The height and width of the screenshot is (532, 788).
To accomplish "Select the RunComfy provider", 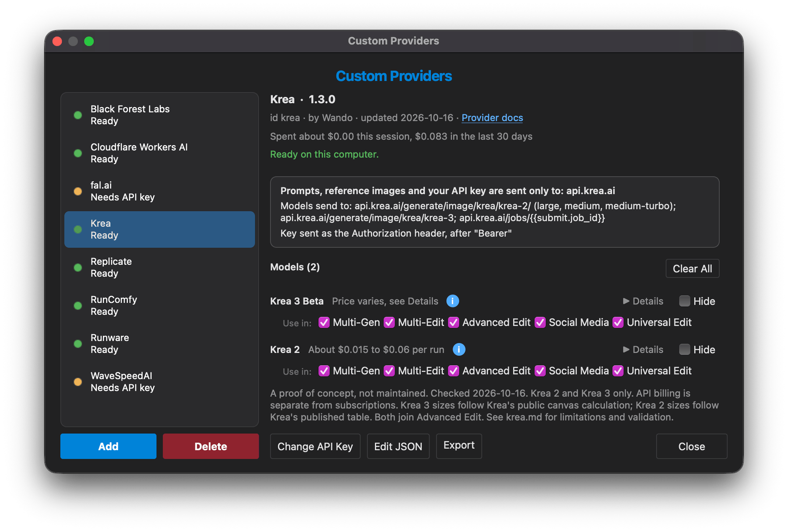I will pos(159,305).
